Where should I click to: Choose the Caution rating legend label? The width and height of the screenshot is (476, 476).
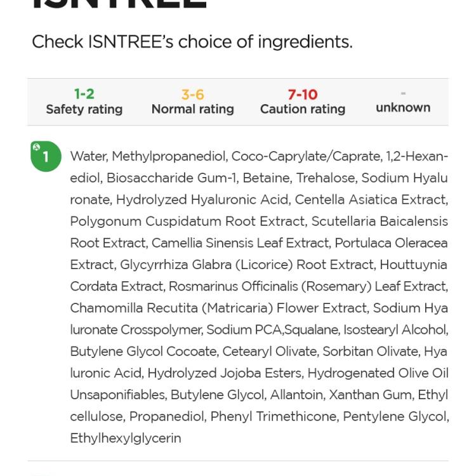[303, 109]
